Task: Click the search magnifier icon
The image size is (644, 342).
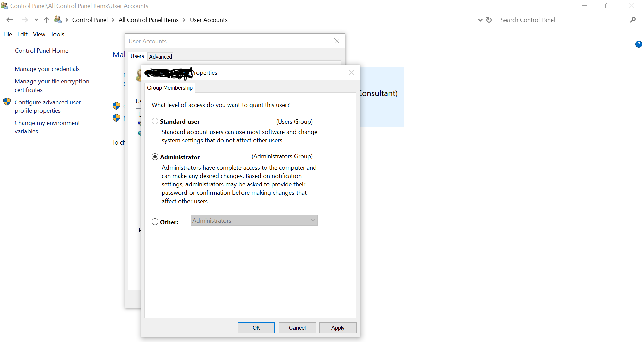Action: click(x=633, y=20)
